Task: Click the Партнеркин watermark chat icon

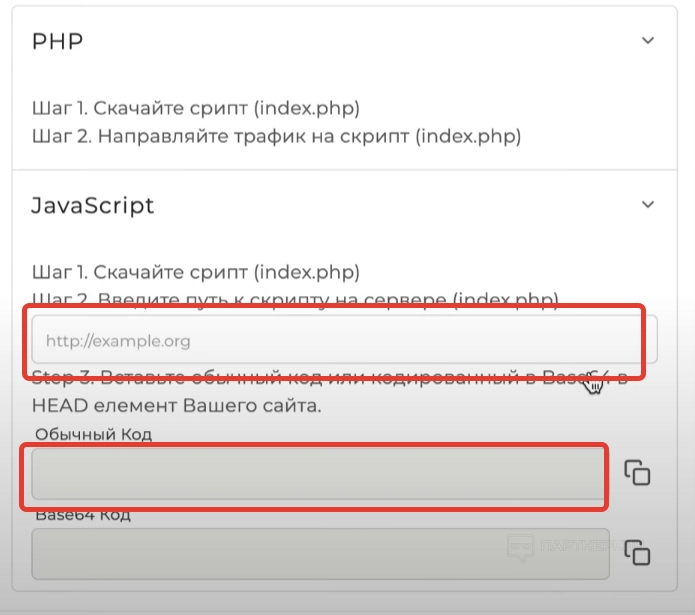Action: point(520,549)
